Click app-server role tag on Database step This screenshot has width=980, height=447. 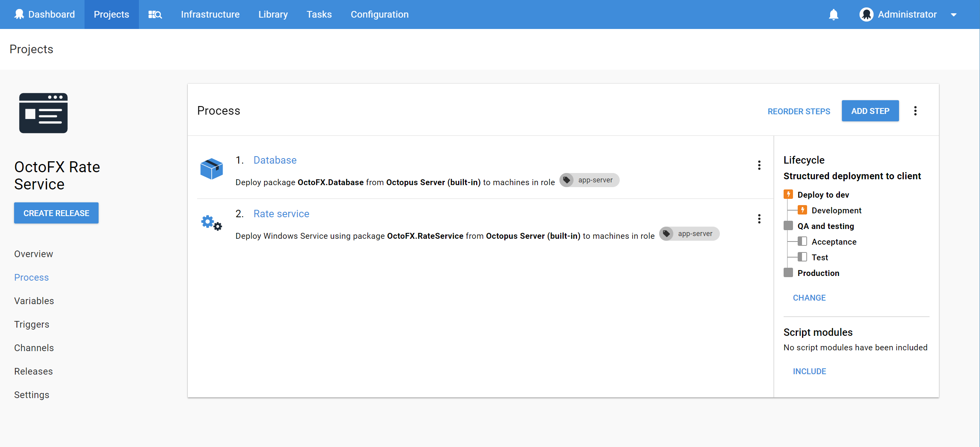(x=589, y=180)
